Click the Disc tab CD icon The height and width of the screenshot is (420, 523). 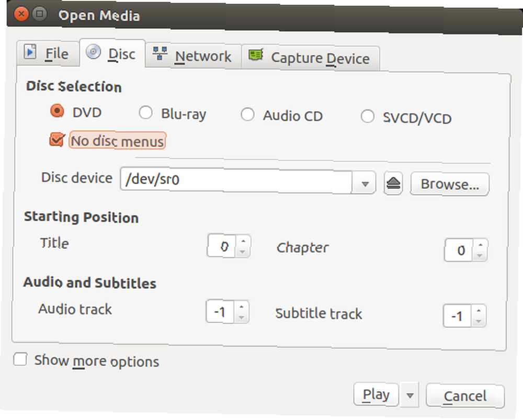click(x=93, y=52)
